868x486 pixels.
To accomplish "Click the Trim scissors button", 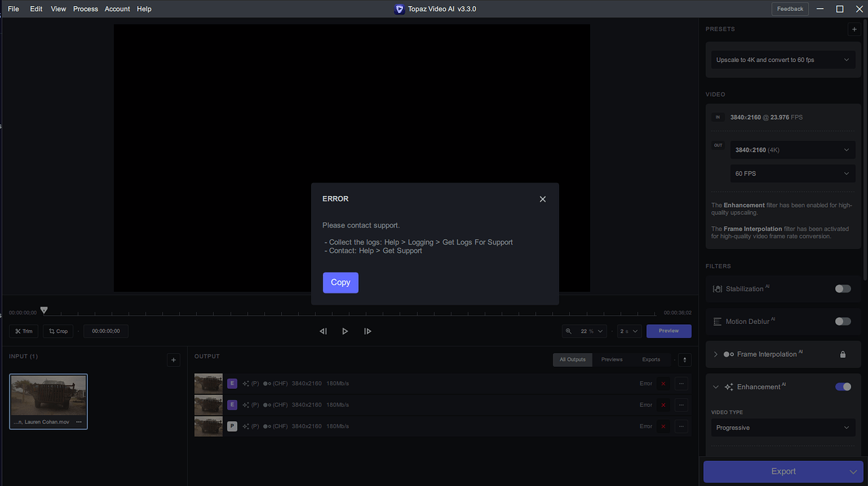I will tap(24, 331).
